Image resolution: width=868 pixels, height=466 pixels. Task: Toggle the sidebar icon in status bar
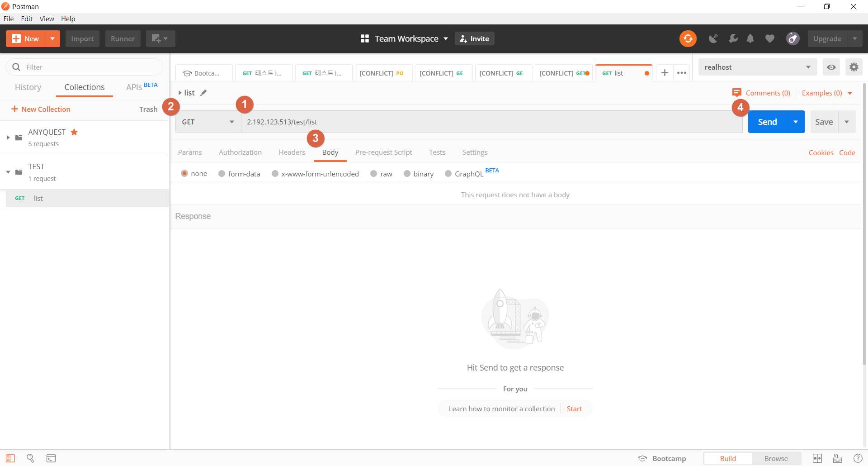(x=10, y=458)
